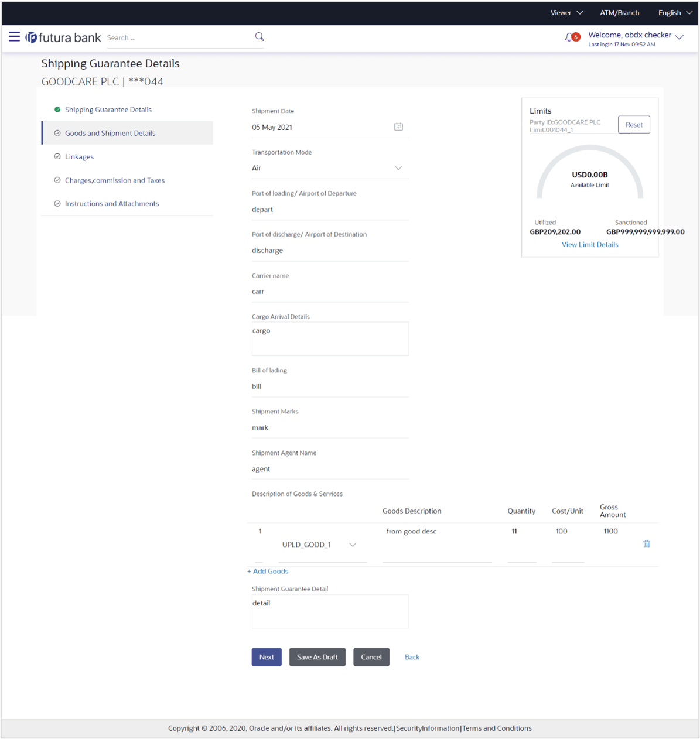Viewport: 700px width, 739px height.
Task: Delete the UPLD_GOOD_1 goods row
Action: coord(646,543)
